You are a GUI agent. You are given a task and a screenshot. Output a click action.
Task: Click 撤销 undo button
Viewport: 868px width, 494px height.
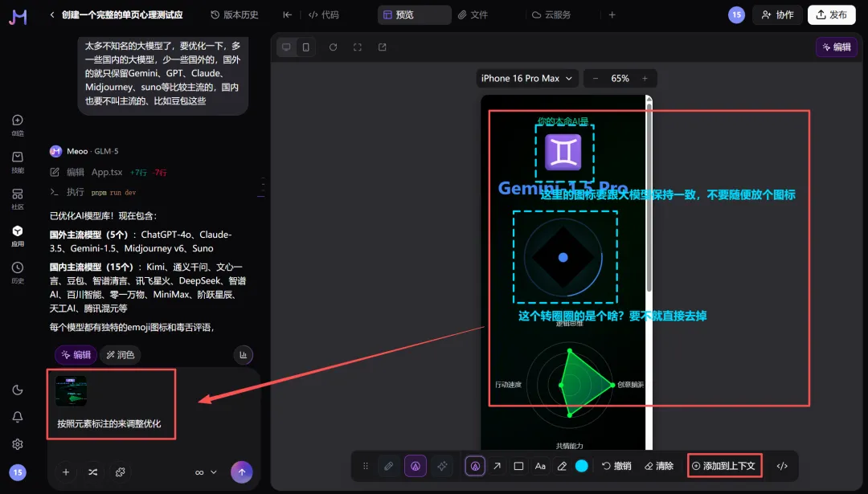click(616, 466)
